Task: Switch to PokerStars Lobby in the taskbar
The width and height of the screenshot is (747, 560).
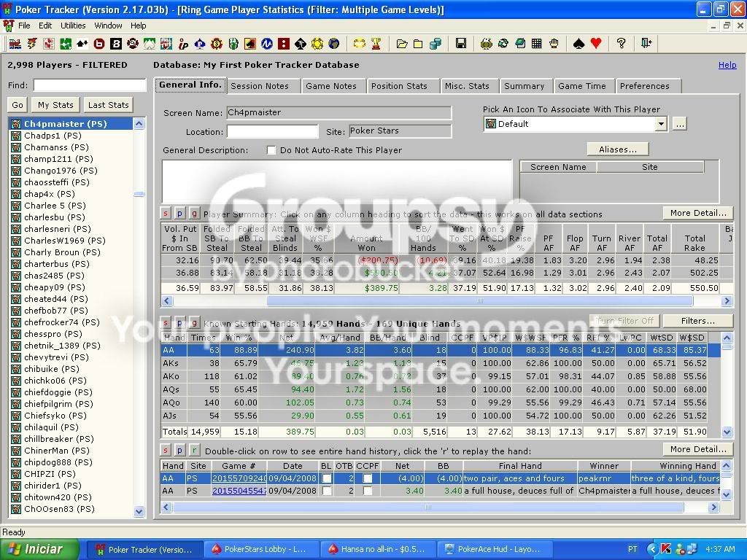Action: pos(260,550)
